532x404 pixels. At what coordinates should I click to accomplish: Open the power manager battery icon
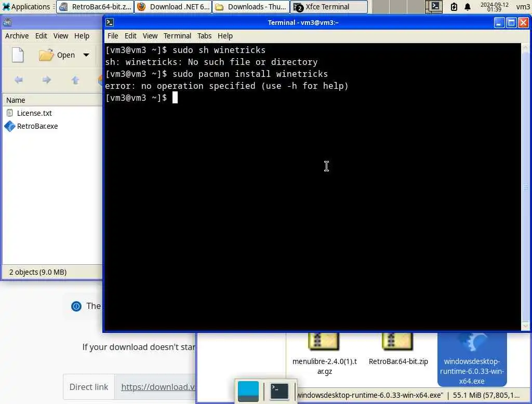point(454,7)
